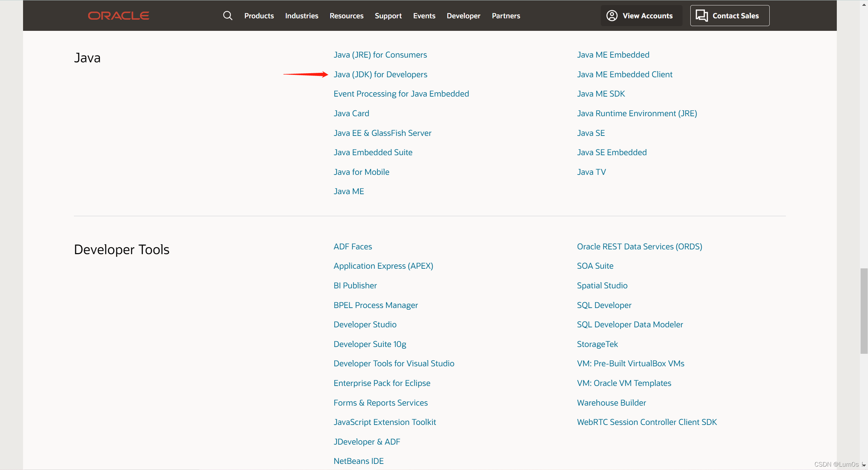Click the Contact Sales chat icon
868x470 pixels.
[702, 16]
